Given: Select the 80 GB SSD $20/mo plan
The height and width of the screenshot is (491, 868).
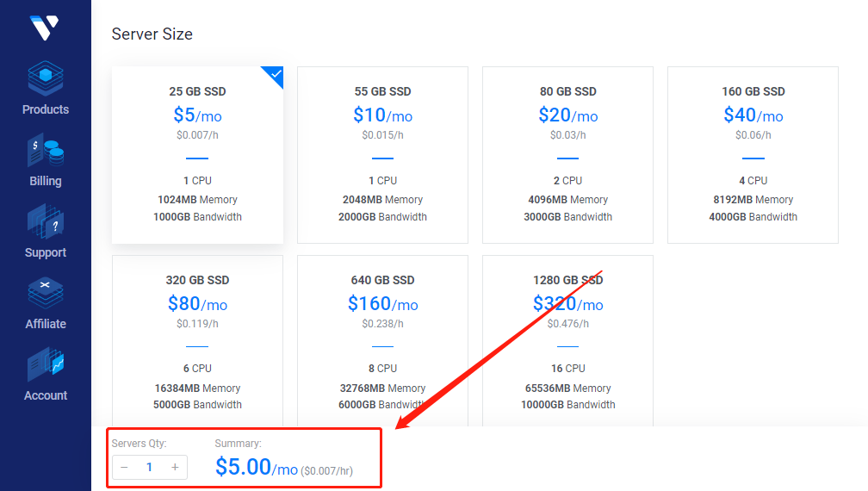Looking at the screenshot, I should (x=567, y=155).
